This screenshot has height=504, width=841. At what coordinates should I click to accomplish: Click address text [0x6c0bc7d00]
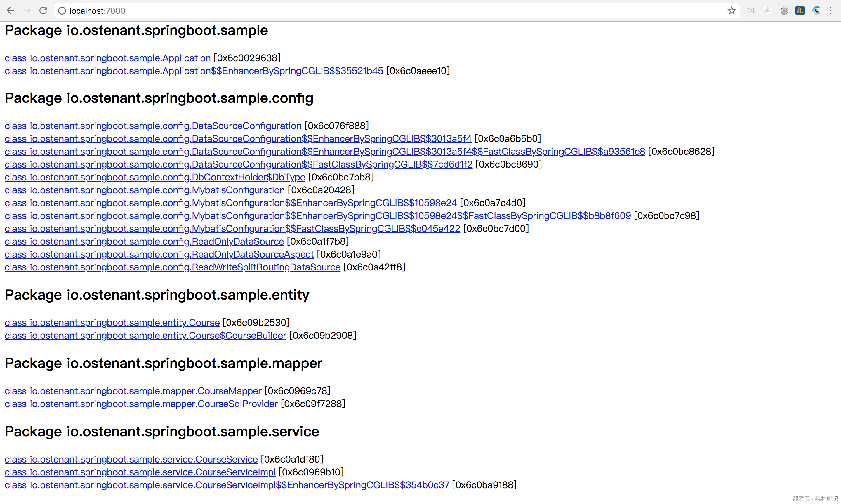point(496,229)
